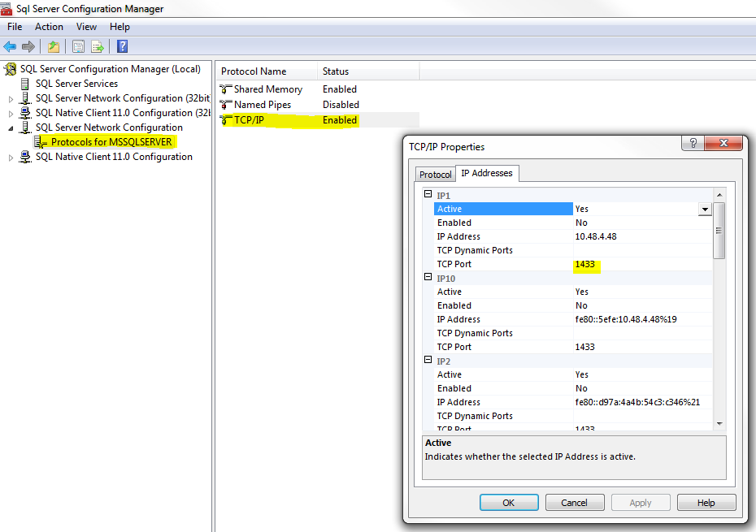
Task: Click the Properties toolbar icon
Action: pos(78,46)
